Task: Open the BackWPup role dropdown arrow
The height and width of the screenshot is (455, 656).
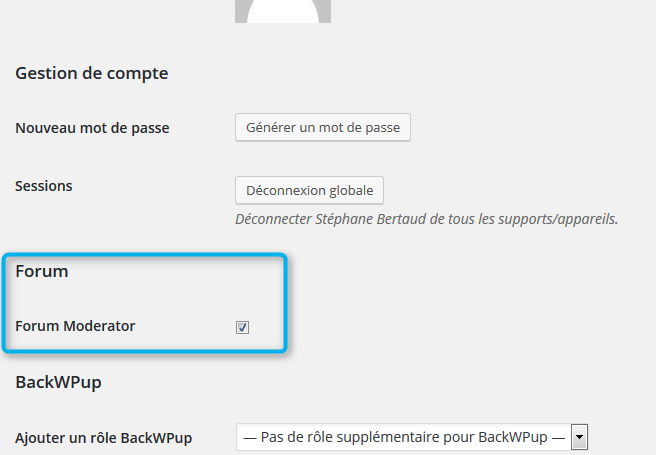Action: (x=579, y=437)
